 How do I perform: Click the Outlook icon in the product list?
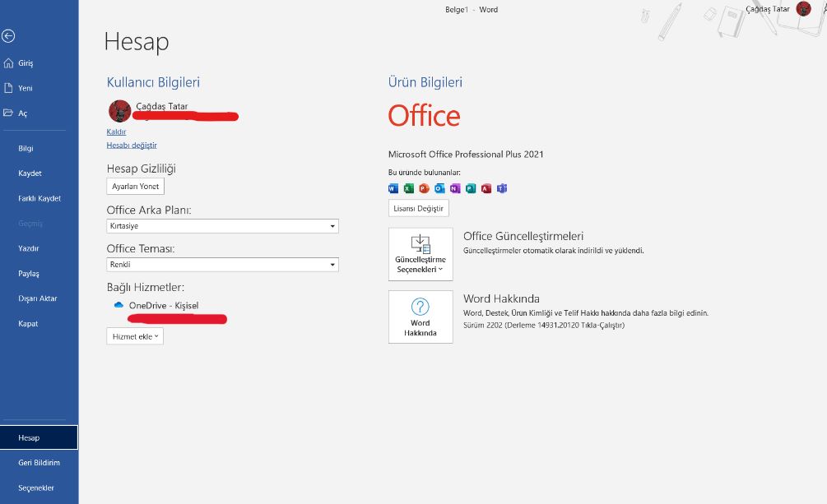(x=439, y=188)
